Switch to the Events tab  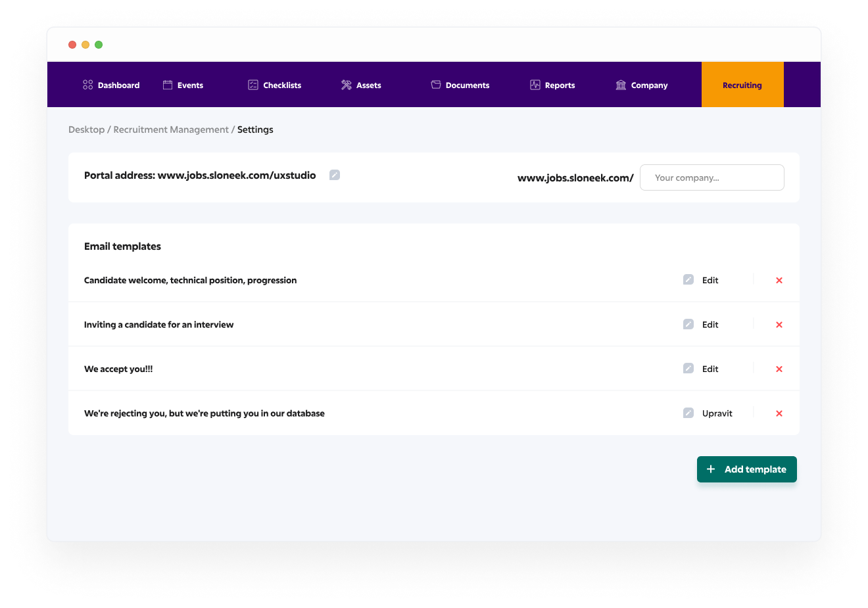pyautogui.click(x=183, y=85)
